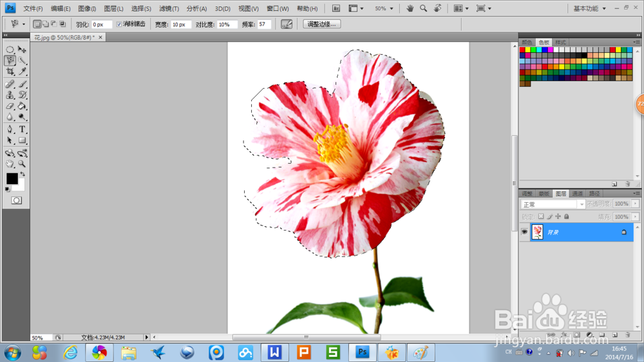Open the 滤镜(T) menu
Image resolution: width=644 pixels, height=362 pixels.
[169, 8]
